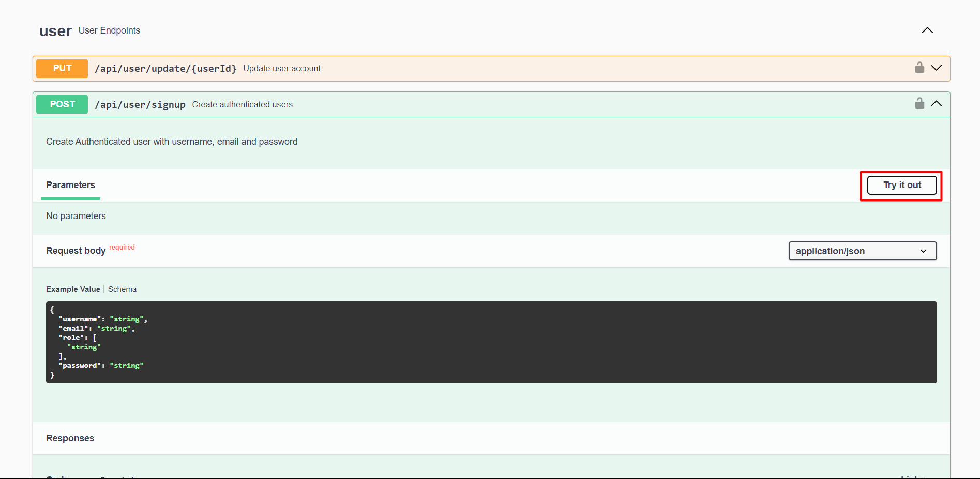Switch to the Schema tab
The image size is (980, 479).
(x=122, y=289)
